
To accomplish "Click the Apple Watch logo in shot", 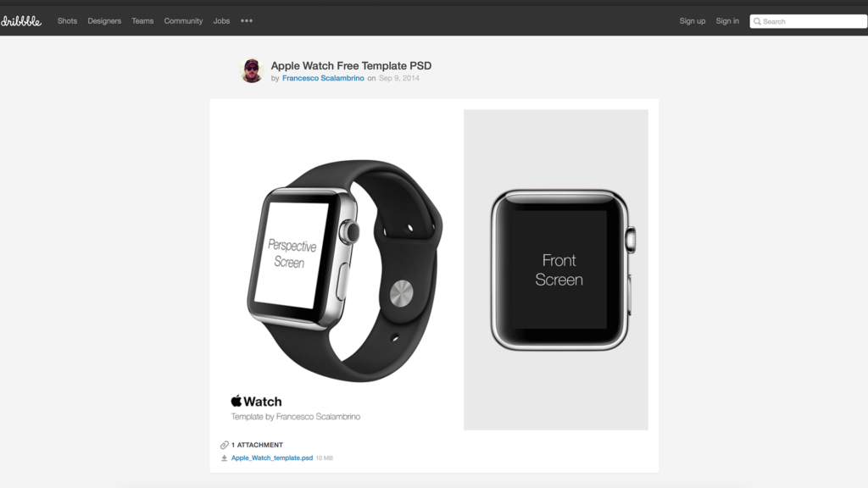I will pos(256,401).
